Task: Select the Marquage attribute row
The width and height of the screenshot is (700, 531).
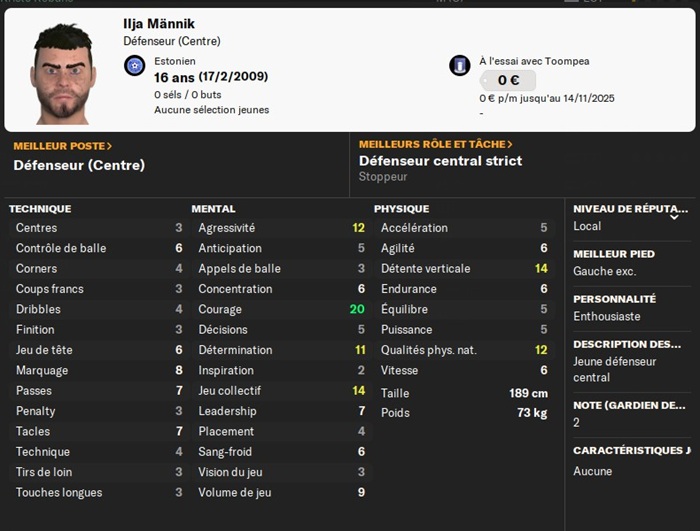Action: (x=99, y=370)
